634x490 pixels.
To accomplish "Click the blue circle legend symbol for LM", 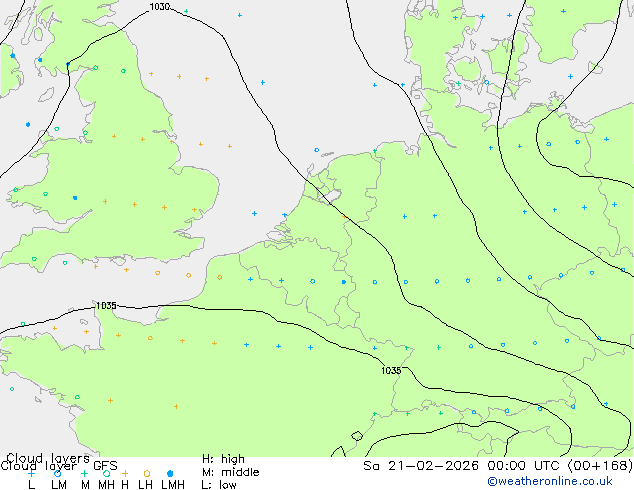I will [57, 473].
